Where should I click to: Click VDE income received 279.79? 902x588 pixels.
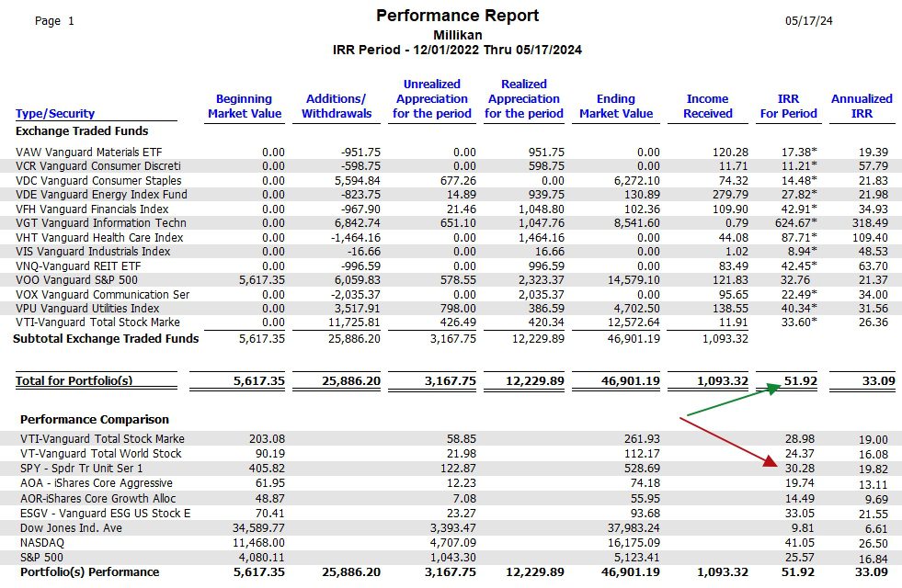click(730, 194)
